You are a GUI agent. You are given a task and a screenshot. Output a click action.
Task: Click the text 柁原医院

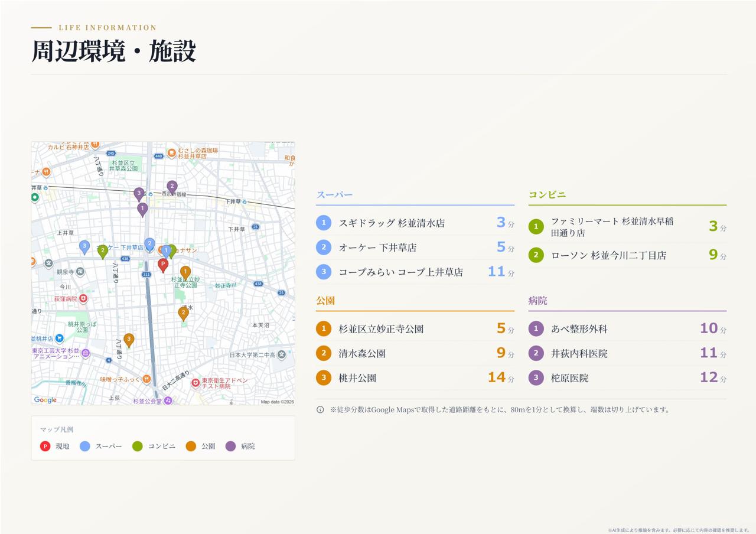[x=569, y=378]
